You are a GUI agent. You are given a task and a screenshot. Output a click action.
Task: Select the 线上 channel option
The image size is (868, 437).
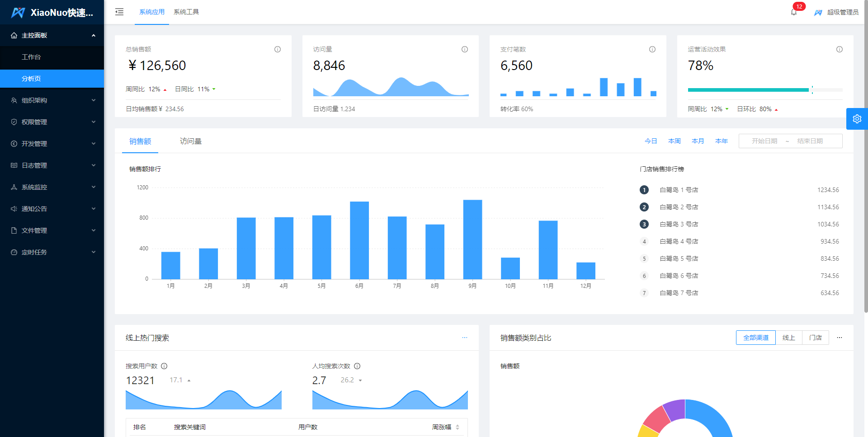coord(789,338)
